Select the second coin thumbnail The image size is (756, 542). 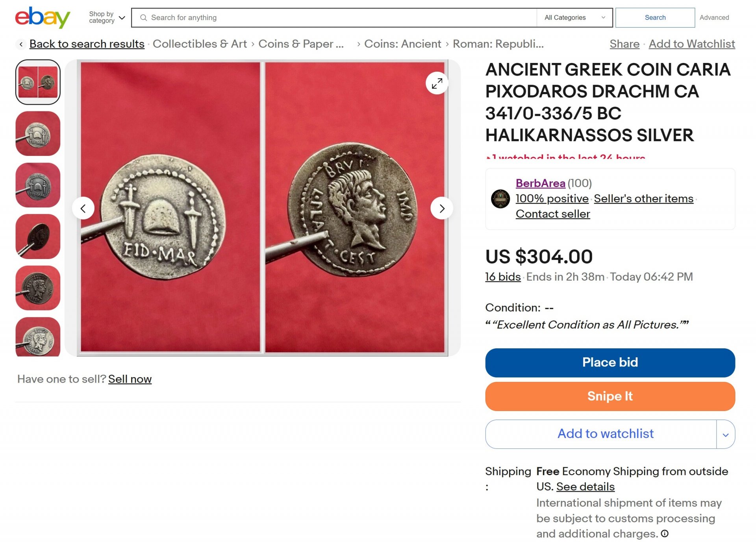pyautogui.click(x=38, y=134)
